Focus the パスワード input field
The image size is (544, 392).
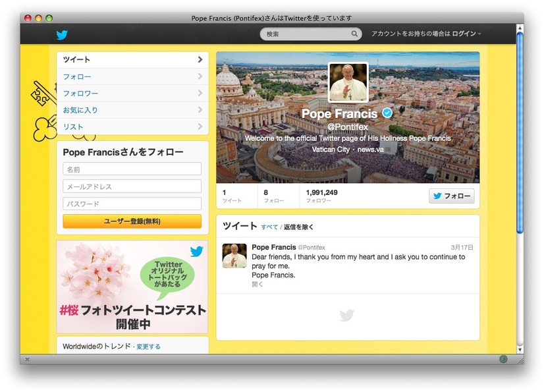(132, 204)
